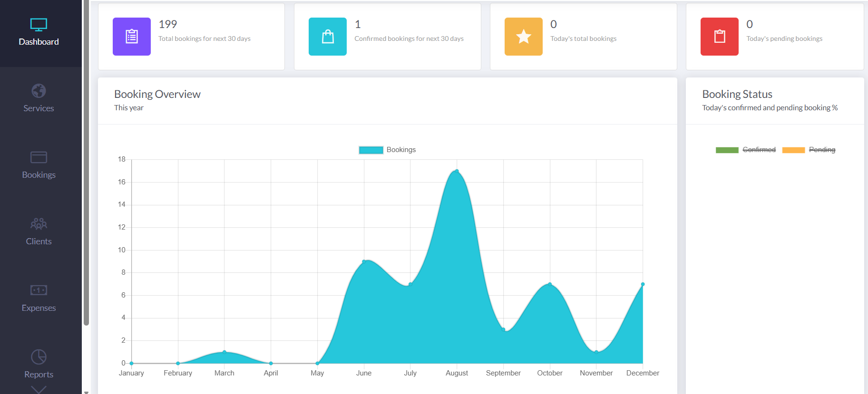Viewport: 868px width, 394px height.
Task: Click the Services globe icon
Action: click(39, 90)
